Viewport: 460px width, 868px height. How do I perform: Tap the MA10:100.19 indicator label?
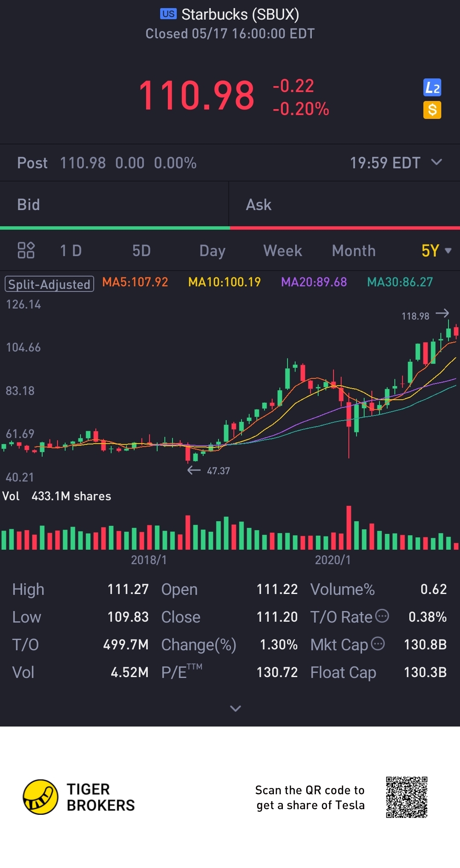point(224,282)
